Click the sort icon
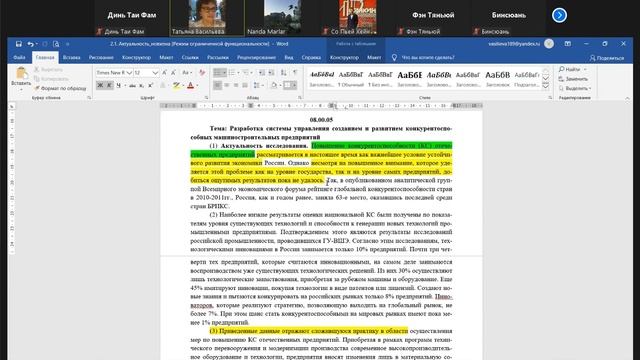Viewport: 640px width, 360px height. tap(284, 73)
